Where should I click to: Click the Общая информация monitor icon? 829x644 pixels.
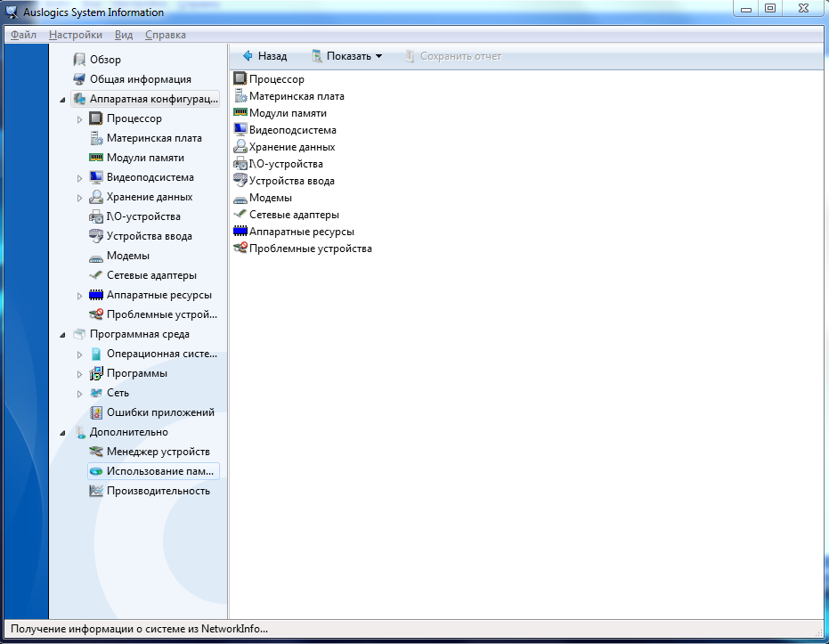pos(79,79)
